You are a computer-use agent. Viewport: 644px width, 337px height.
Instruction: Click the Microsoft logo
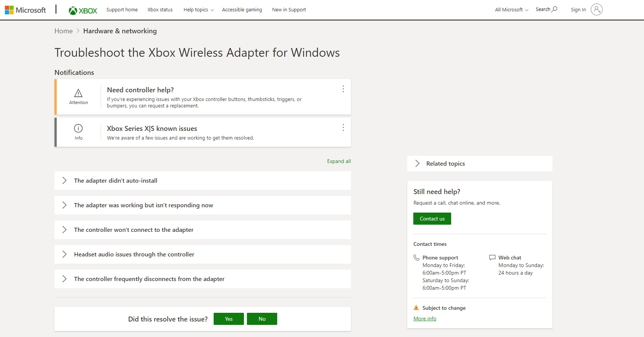point(25,10)
